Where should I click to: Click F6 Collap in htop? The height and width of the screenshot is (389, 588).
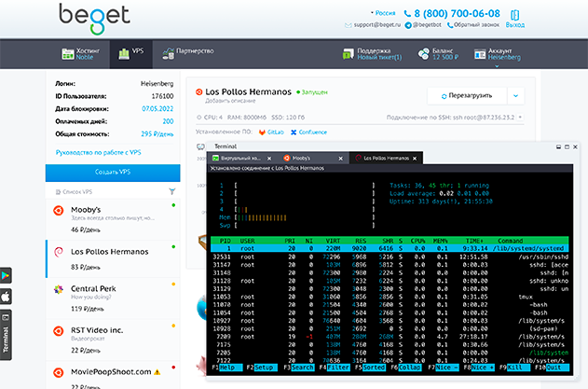pos(406,368)
